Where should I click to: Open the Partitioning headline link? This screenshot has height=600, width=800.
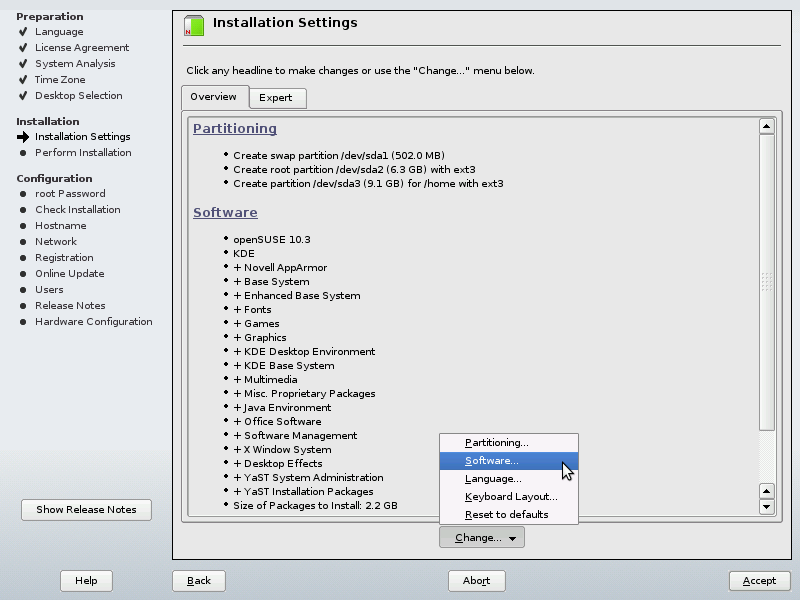(235, 129)
